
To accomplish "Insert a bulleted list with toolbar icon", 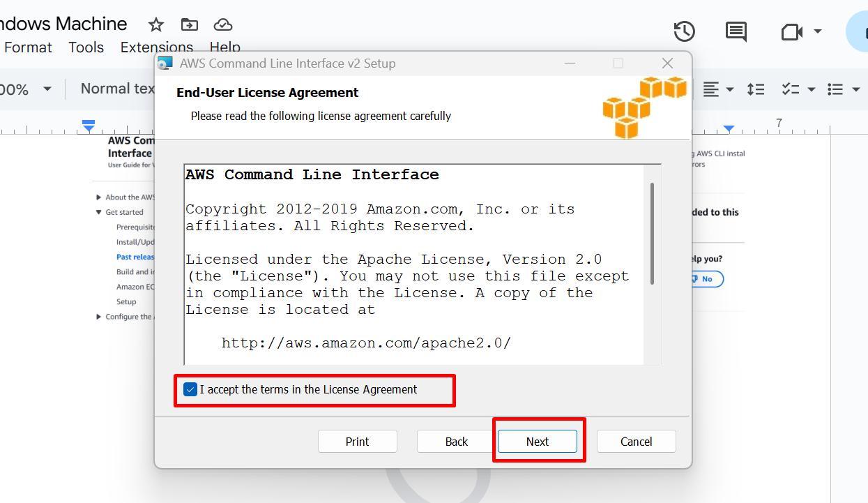I will [x=835, y=89].
